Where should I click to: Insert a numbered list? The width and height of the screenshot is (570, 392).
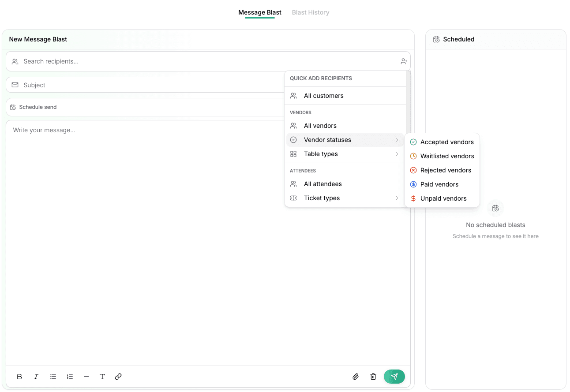click(x=70, y=377)
